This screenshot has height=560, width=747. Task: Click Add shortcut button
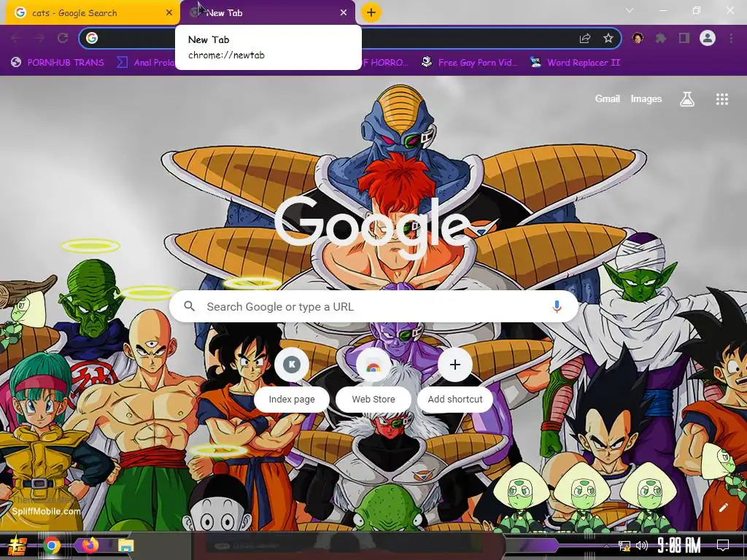pyautogui.click(x=455, y=379)
